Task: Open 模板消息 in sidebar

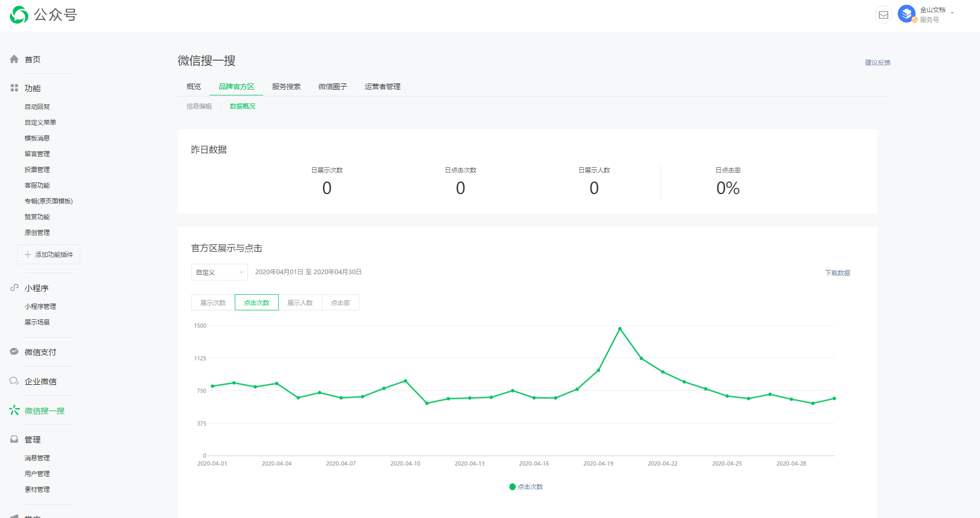Action: click(37, 138)
